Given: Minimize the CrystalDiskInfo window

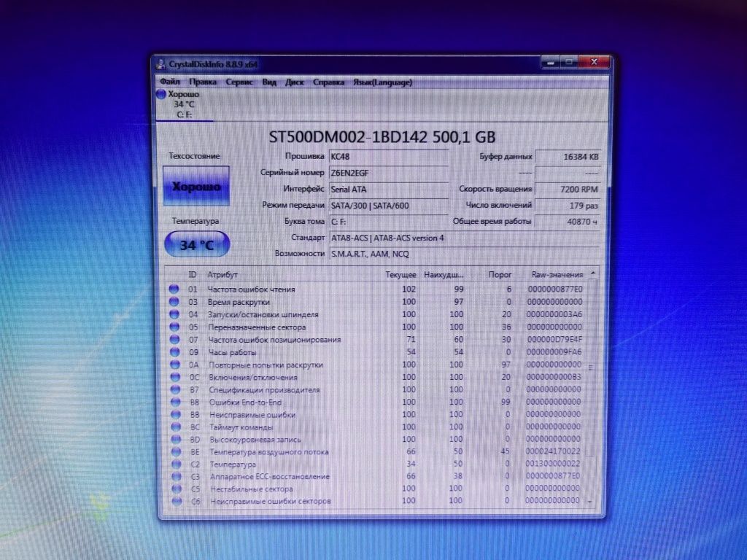Looking at the screenshot, I should tap(551, 62).
